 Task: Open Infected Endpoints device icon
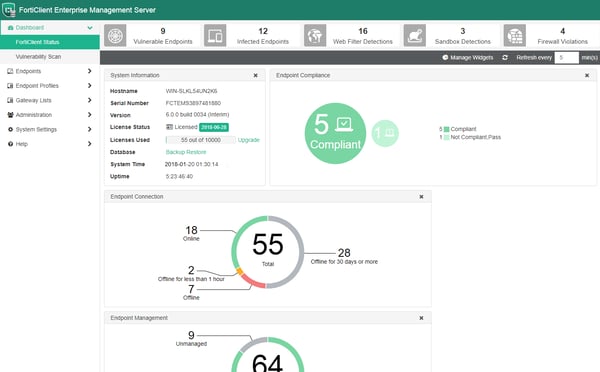coord(215,36)
